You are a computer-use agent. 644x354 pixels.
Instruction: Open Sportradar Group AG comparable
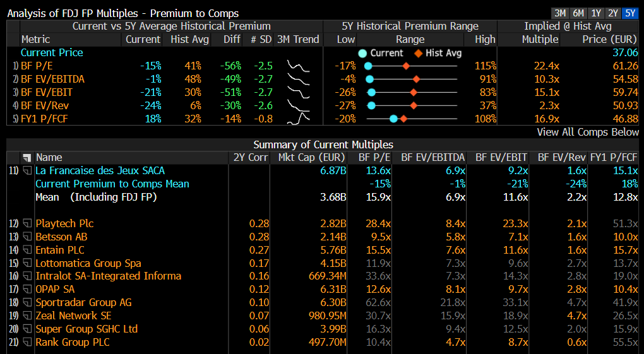pyautogui.click(x=83, y=302)
